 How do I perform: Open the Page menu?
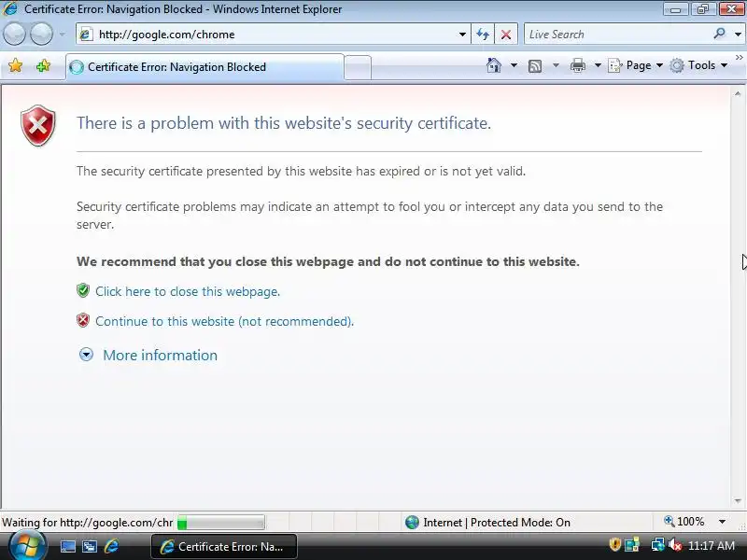click(x=636, y=65)
